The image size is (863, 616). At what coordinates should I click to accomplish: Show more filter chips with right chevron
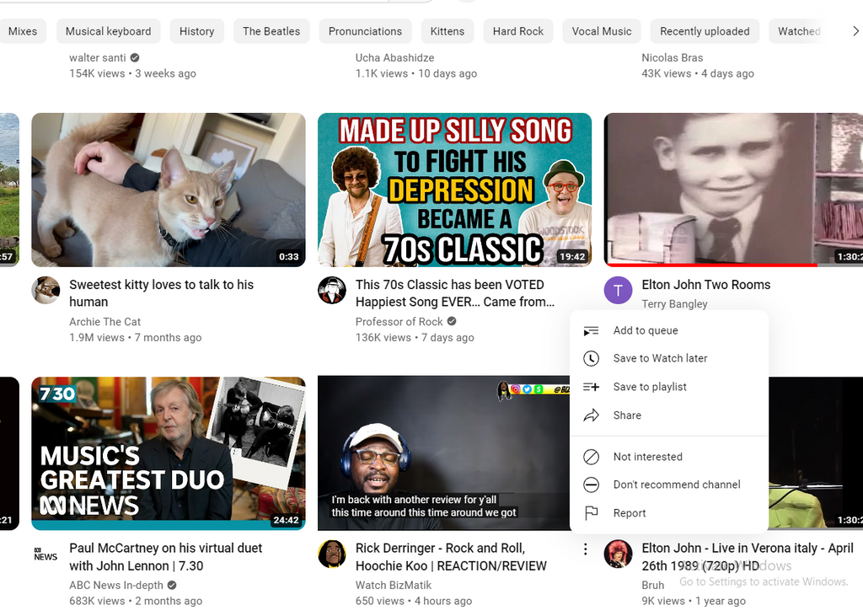click(x=855, y=31)
